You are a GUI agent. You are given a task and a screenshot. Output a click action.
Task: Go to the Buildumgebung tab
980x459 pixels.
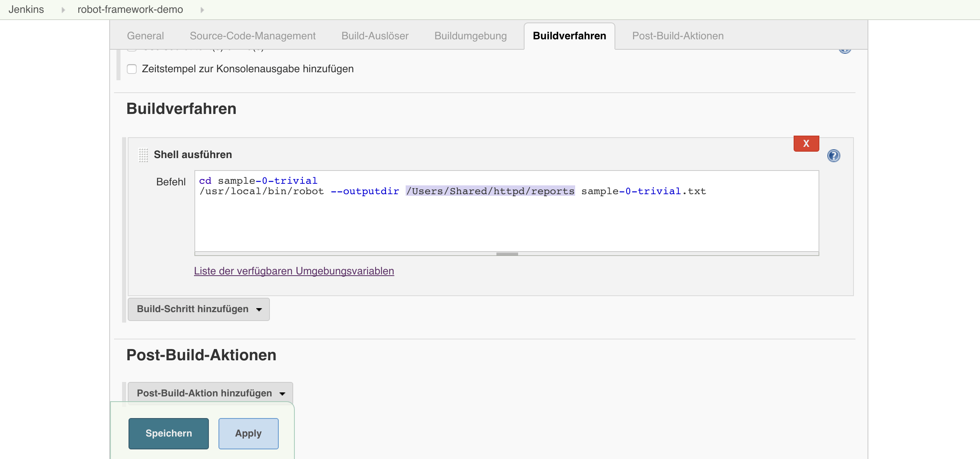(x=470, y=36)
